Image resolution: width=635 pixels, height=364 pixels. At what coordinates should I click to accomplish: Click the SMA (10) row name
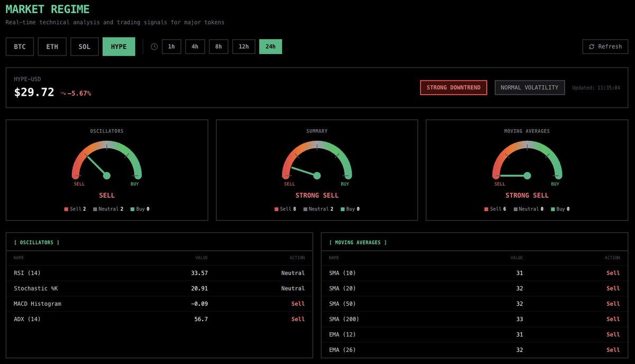tap(342, 273)
